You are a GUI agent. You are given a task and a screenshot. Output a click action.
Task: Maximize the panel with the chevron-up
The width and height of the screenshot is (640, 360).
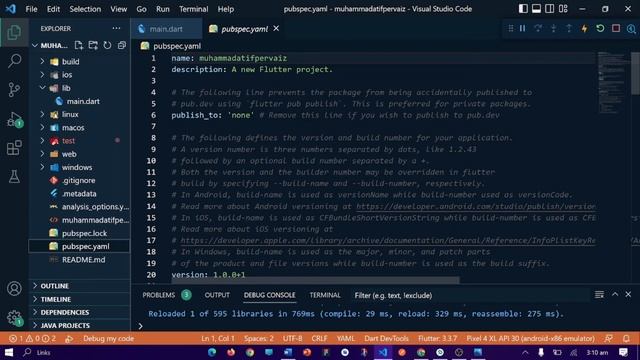point(615,295)
